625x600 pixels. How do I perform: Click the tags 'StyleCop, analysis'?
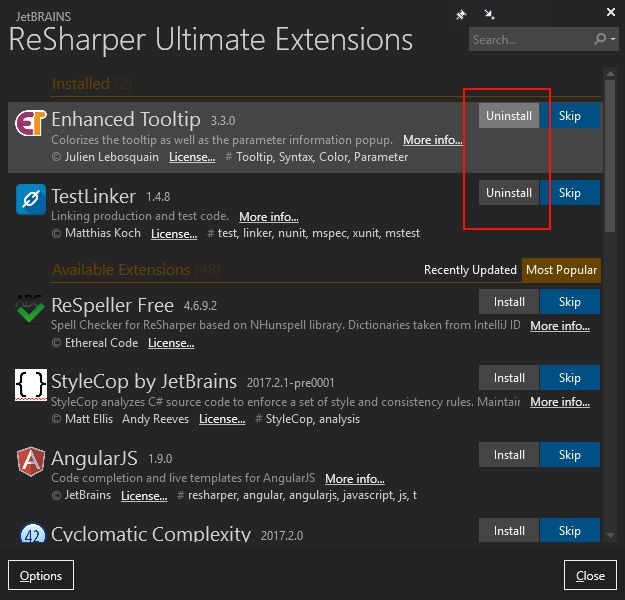tap(312, 419)
